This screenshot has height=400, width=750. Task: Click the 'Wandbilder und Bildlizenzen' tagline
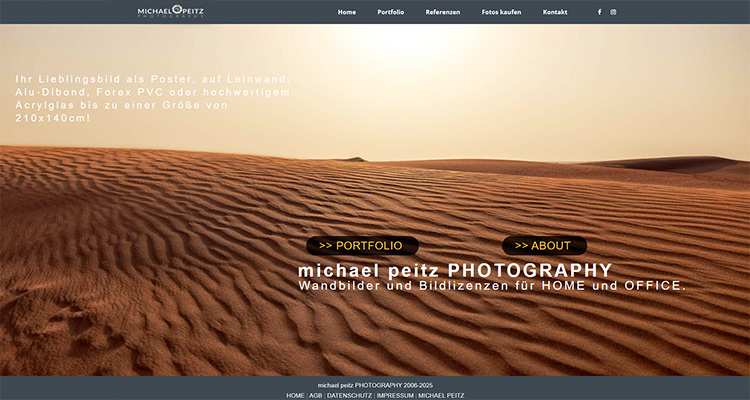492,286
